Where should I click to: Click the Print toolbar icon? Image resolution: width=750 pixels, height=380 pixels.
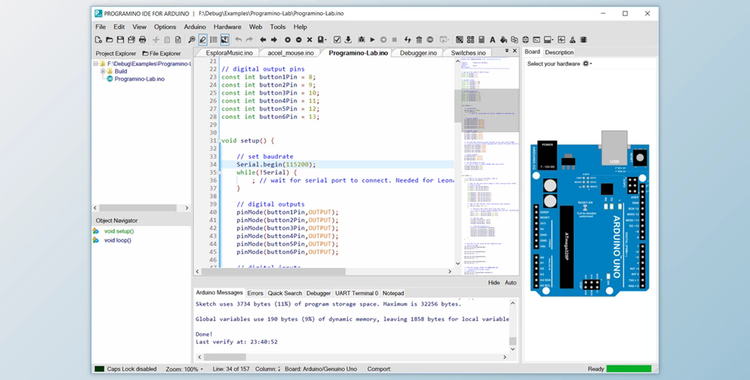tap(142, 40)
